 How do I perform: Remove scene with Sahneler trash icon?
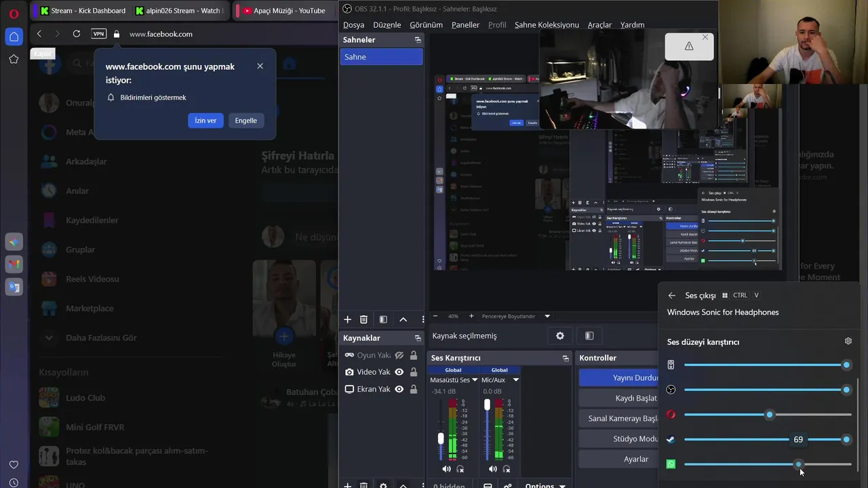pyautogui.click(x=364, y=319)
